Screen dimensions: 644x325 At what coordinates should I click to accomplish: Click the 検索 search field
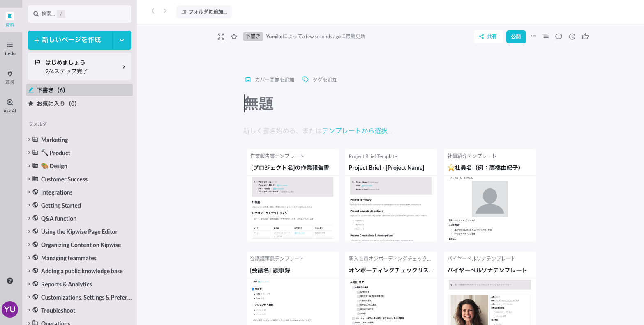coord(79,14)
